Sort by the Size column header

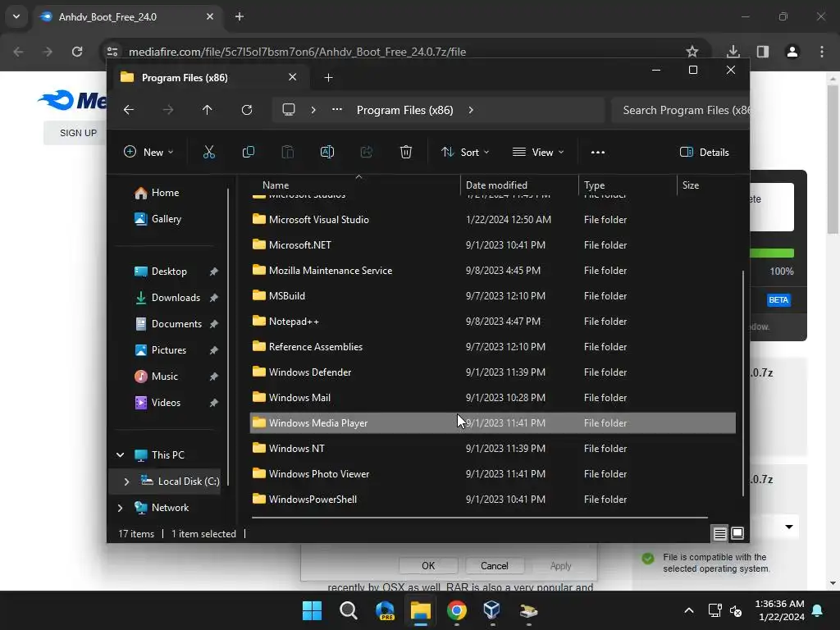click(x=691, y=185)
